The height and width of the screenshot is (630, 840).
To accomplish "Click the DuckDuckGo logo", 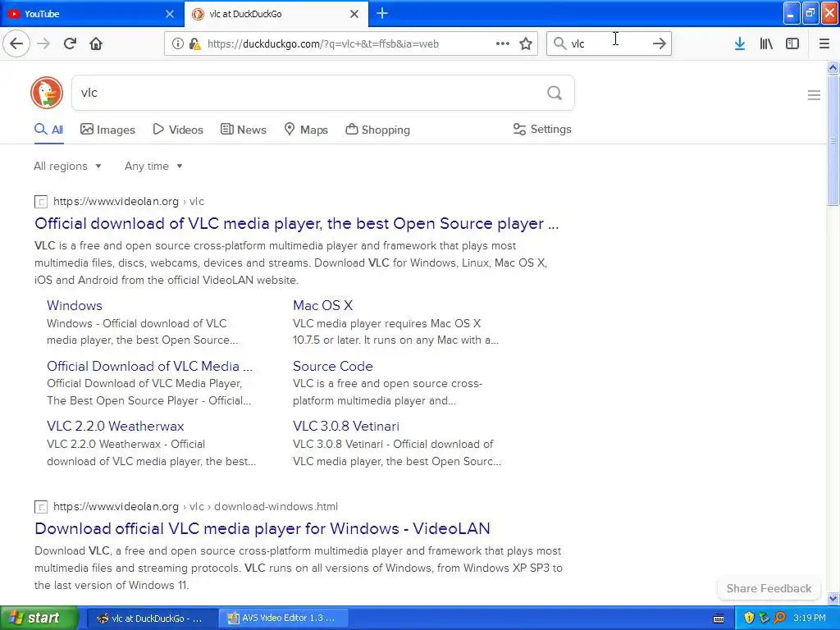I will tap(47, 93).
